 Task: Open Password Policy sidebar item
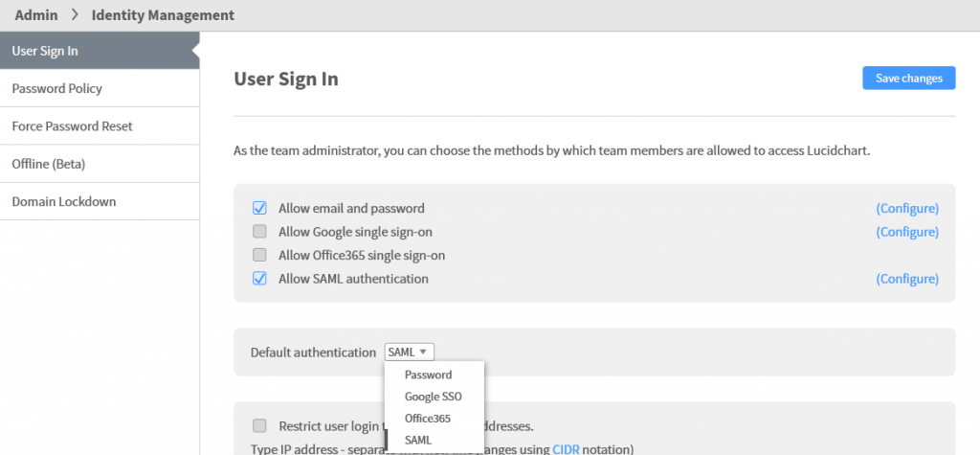[100, 88]
